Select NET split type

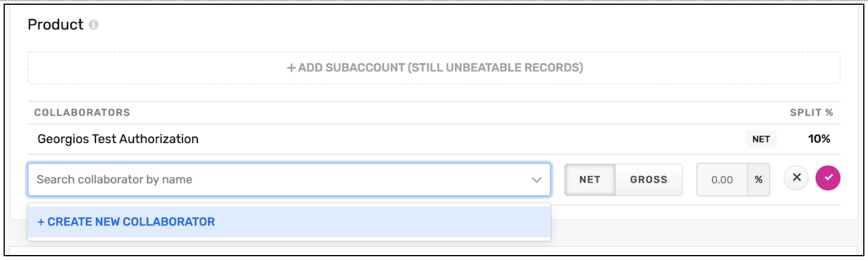(x=590, y=179)
